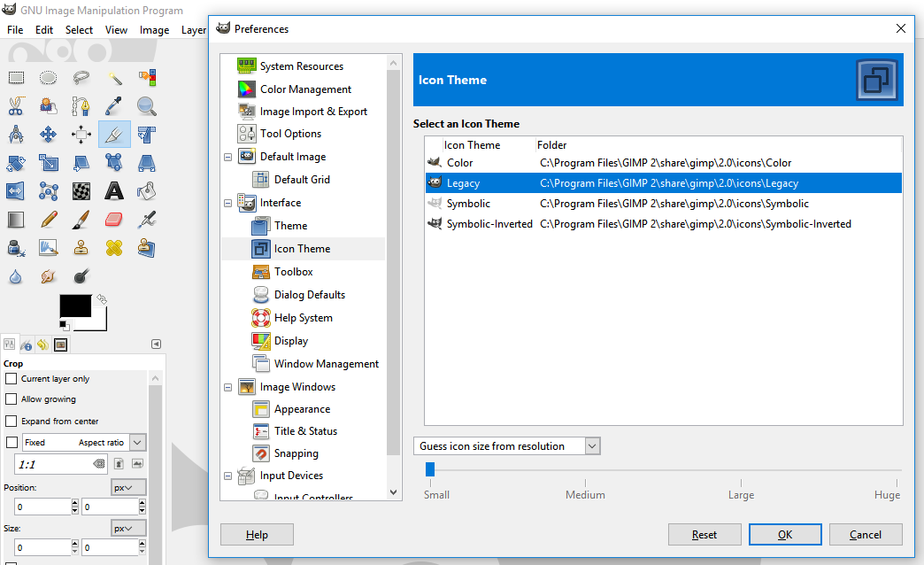Reset colors to black and white
The height and width of the screenshot is (565, 924).
tap(64, 325)
